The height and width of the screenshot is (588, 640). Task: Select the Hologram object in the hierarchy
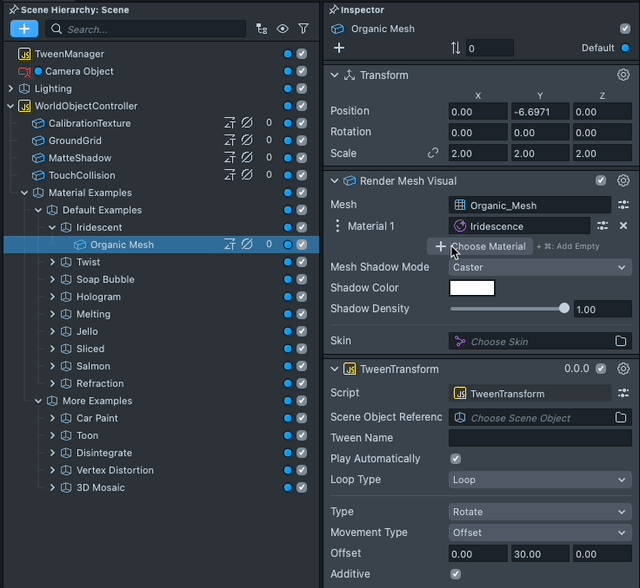pos(98,297)
